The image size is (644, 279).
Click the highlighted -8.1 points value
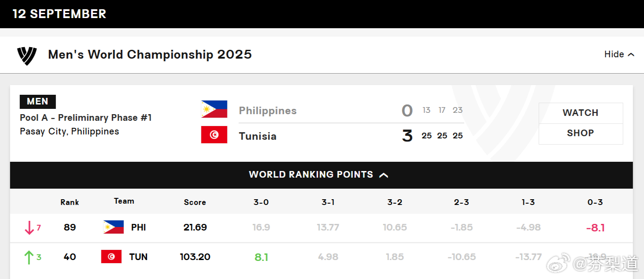point(595,228)
